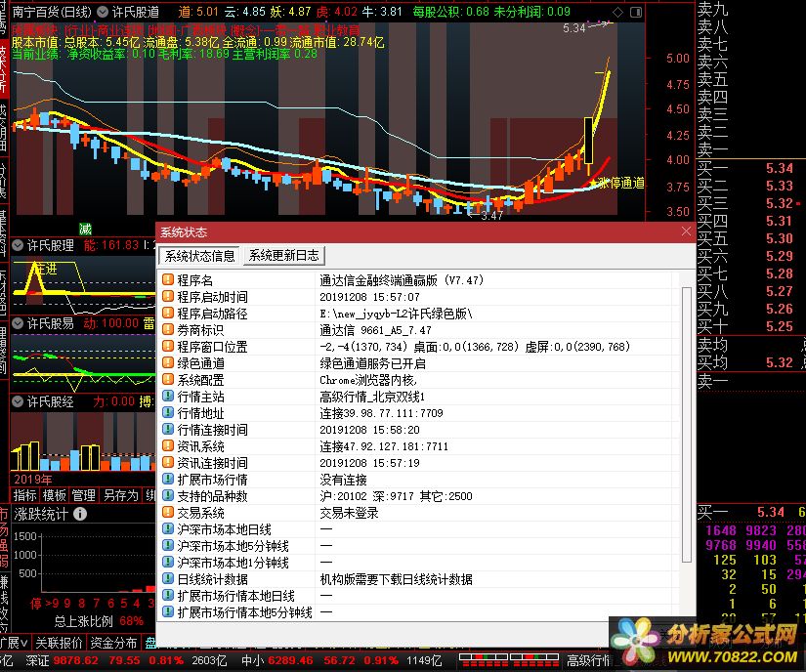Open the 扩展 dropdown in the bottom bar

[14, 642]
